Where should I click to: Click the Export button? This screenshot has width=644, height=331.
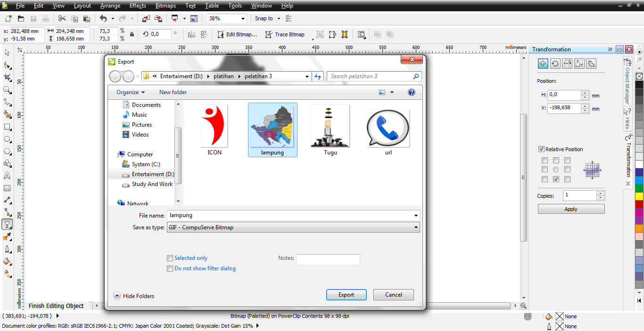point(346,295)
